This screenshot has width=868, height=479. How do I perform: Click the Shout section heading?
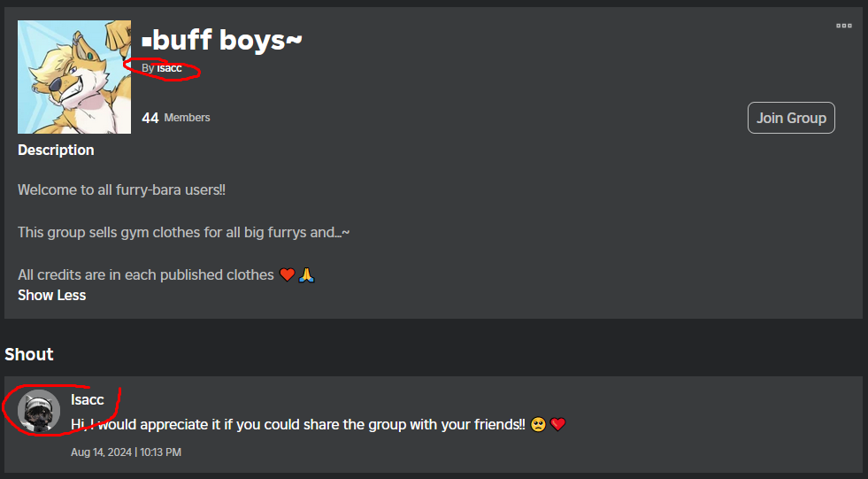tap(29, 354)
